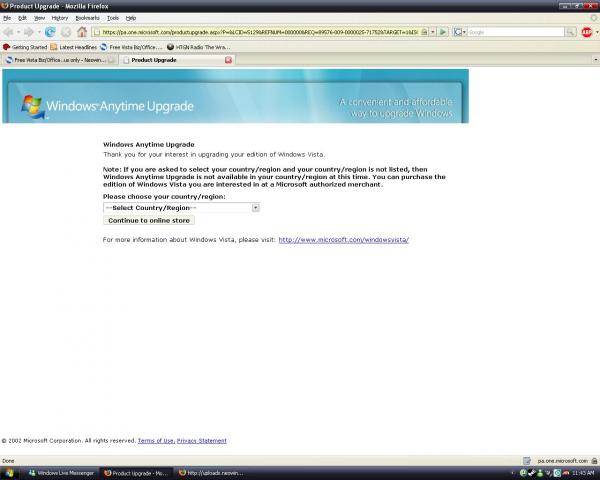Open the Tools menu
This screenshot has height=480, width=600.
[113, 18]
